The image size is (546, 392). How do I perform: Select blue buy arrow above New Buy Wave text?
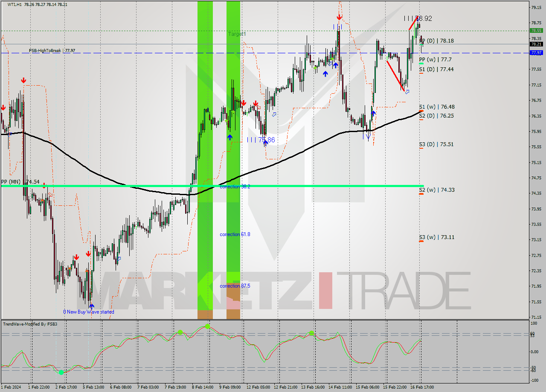[x=91, y=306]
